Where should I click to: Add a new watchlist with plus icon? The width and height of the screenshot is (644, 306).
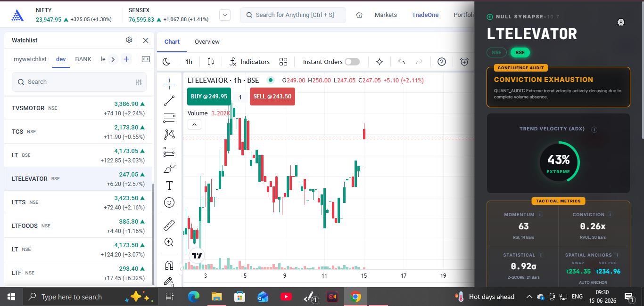click(x=126, y=59)
